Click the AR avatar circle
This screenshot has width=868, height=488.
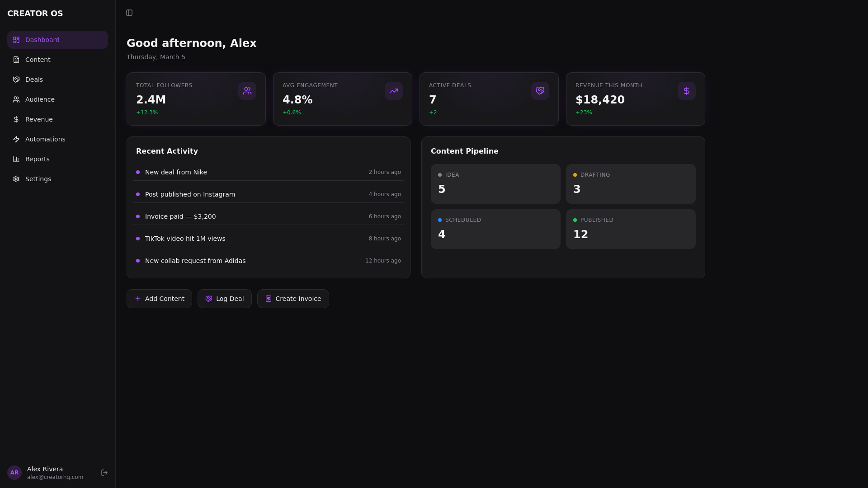pyautogui.click(x=14, y=473)
